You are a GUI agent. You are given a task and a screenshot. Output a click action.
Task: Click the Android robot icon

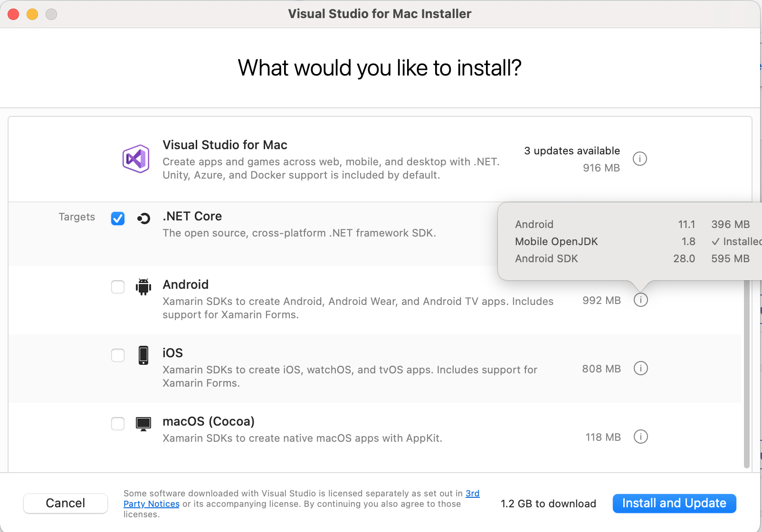click(x=143, y=287)
